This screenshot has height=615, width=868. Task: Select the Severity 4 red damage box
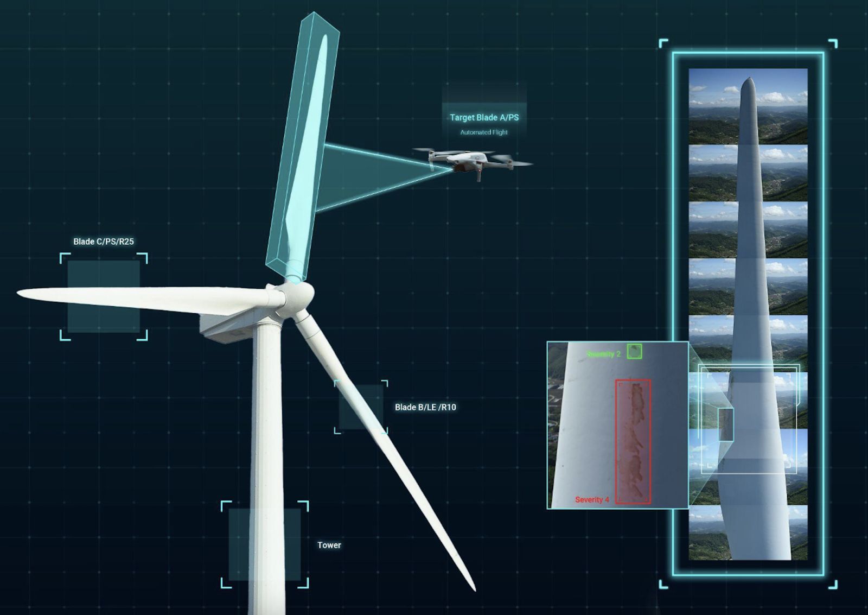[x=633, y=441]
